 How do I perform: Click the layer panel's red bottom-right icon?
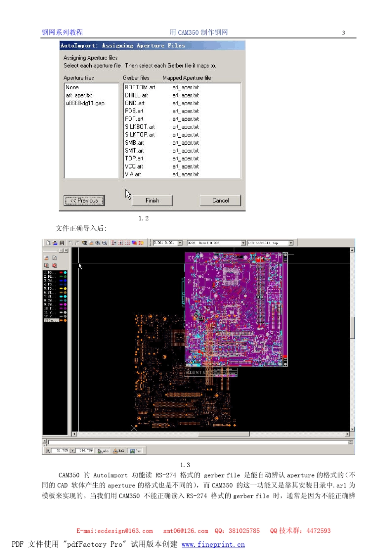click(54, 265)
